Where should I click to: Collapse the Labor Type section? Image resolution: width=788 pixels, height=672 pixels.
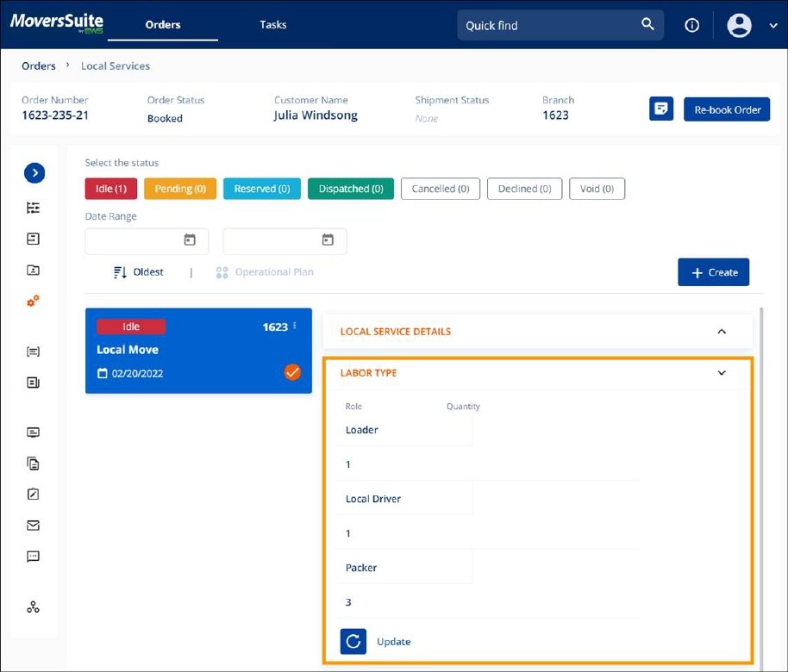click(722, 373)
